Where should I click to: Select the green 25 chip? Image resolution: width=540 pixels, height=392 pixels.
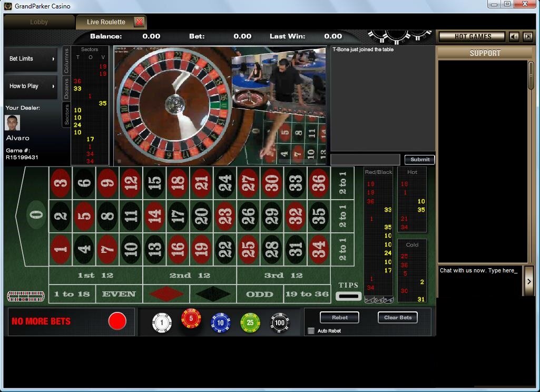click(x=250, y=323)
